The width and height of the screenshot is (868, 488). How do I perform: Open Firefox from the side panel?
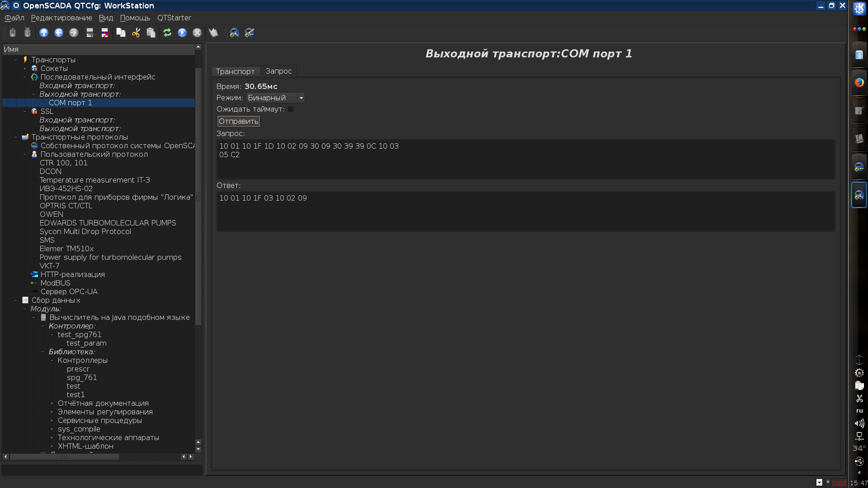[x=859, y=83]
